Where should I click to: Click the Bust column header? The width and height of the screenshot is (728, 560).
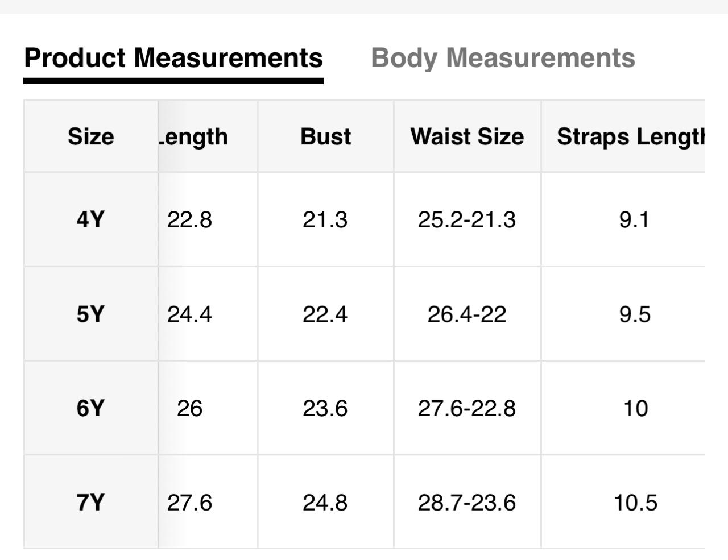[x=325, y=136]
